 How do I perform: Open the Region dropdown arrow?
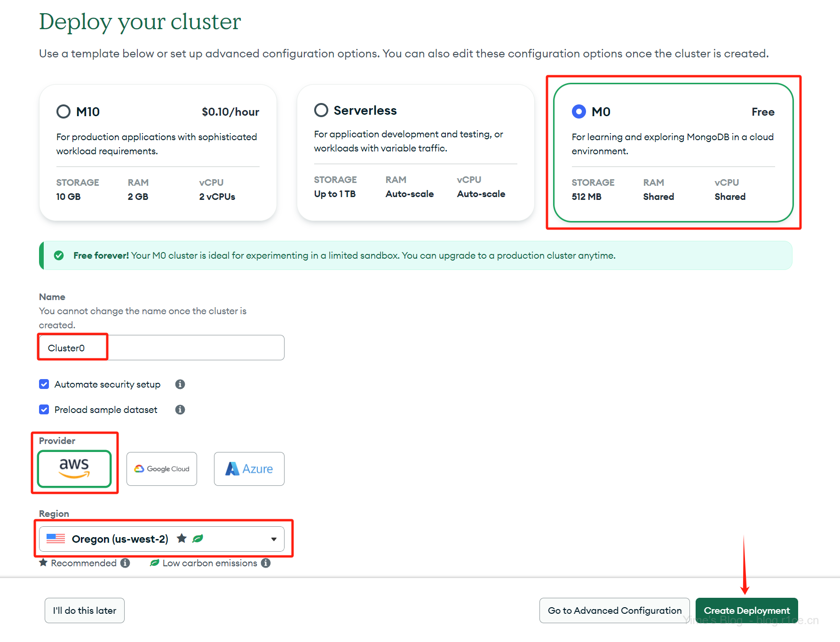[x=274, y=539]
